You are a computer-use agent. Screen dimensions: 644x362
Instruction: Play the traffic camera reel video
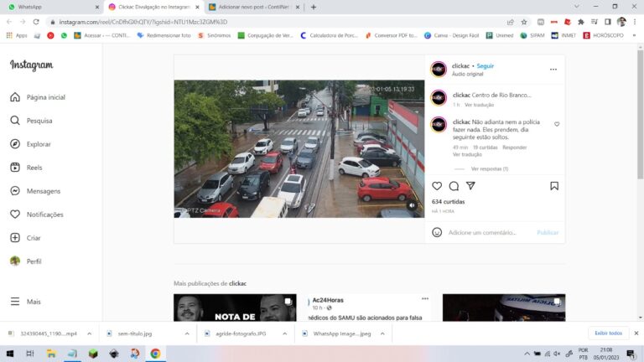click(x=299, y=148)
